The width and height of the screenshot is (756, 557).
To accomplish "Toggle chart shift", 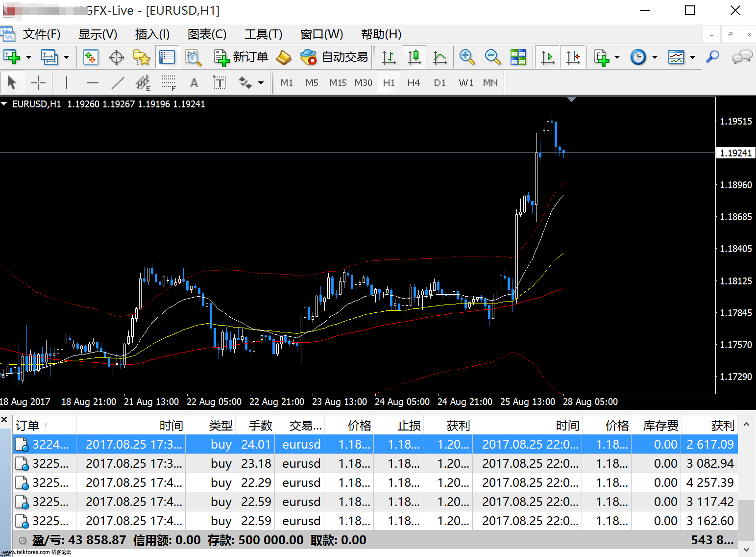I will click(x=573, y=57).
